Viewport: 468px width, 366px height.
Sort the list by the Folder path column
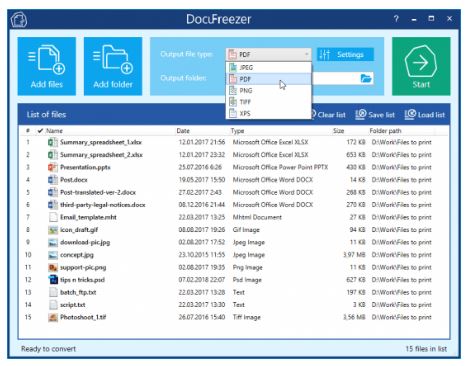385,131
